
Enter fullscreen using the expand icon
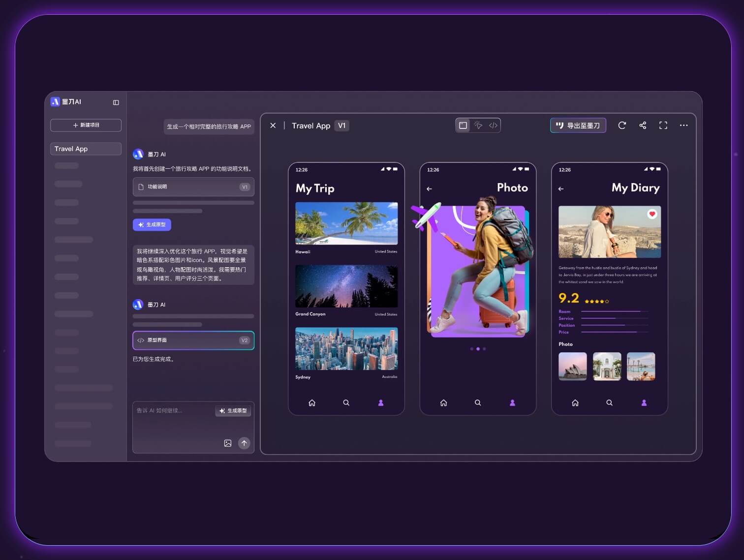(x=663, y=125)
